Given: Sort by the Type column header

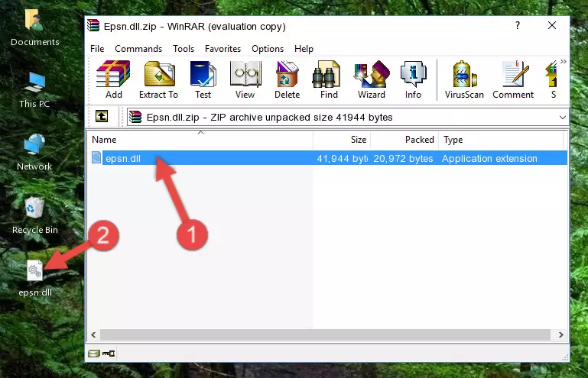Looking at the screenshot, I should [x=501, y=140].
